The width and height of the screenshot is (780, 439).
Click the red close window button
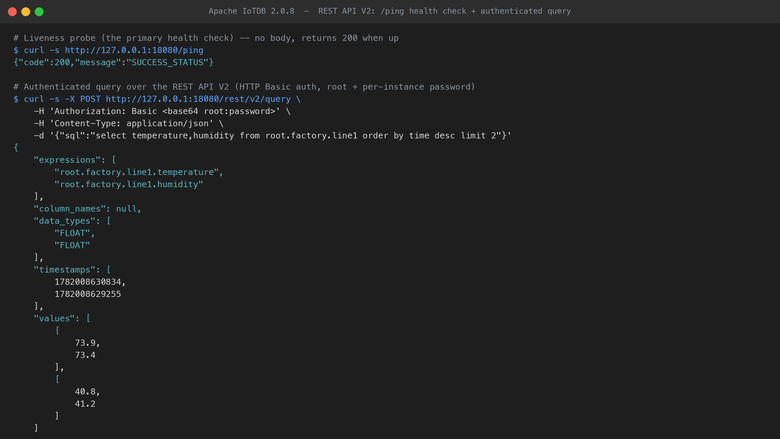point(12,11)
